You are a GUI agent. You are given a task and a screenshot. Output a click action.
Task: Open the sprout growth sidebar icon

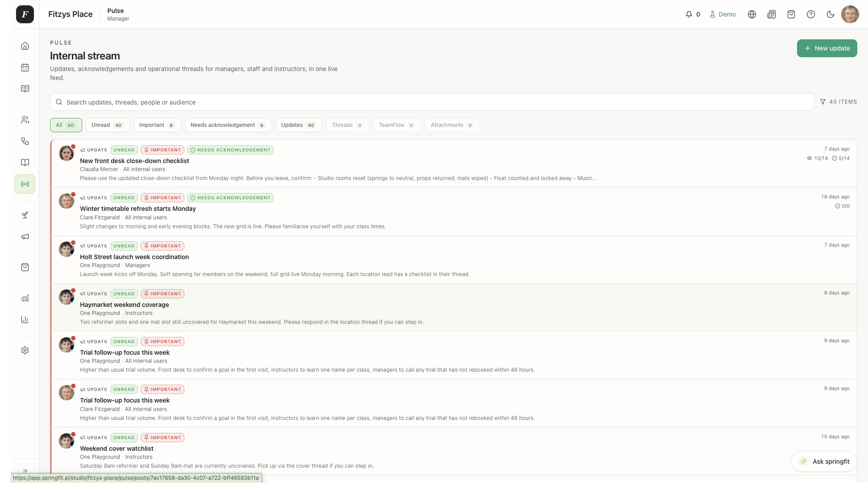(25, 215)
